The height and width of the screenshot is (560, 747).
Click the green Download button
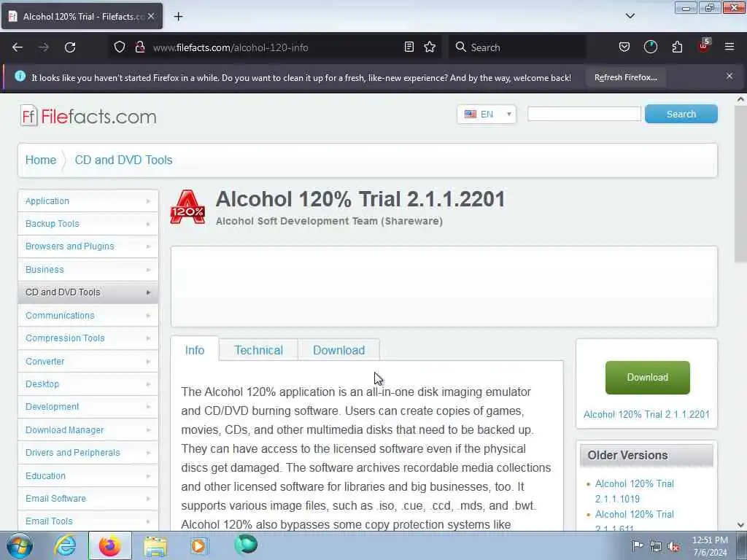point(648,378)
